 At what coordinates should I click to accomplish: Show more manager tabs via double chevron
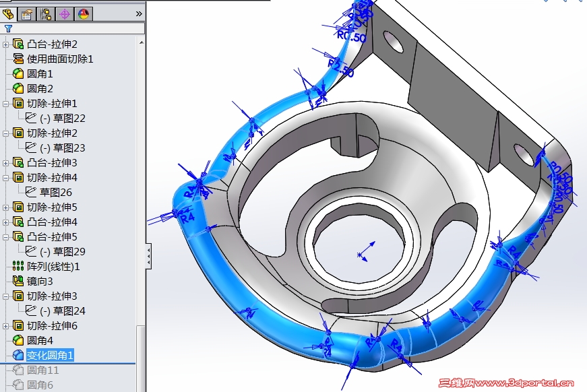[x=139, y=14]
